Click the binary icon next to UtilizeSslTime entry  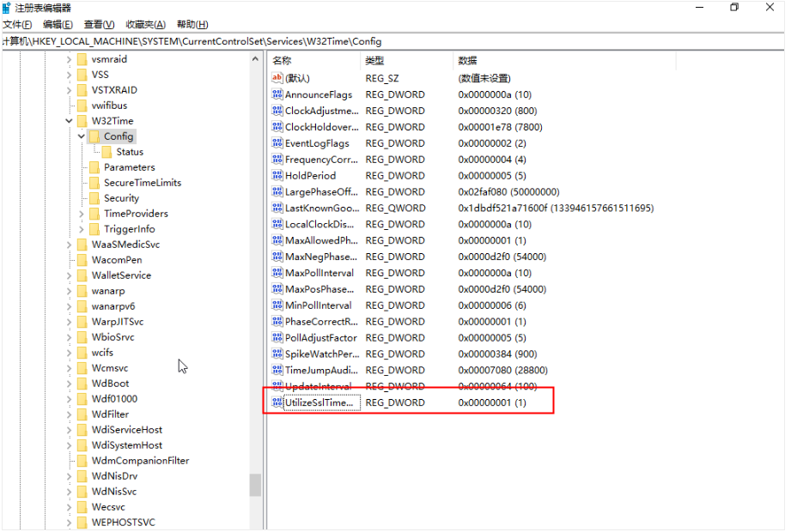(x=277, y=402)
